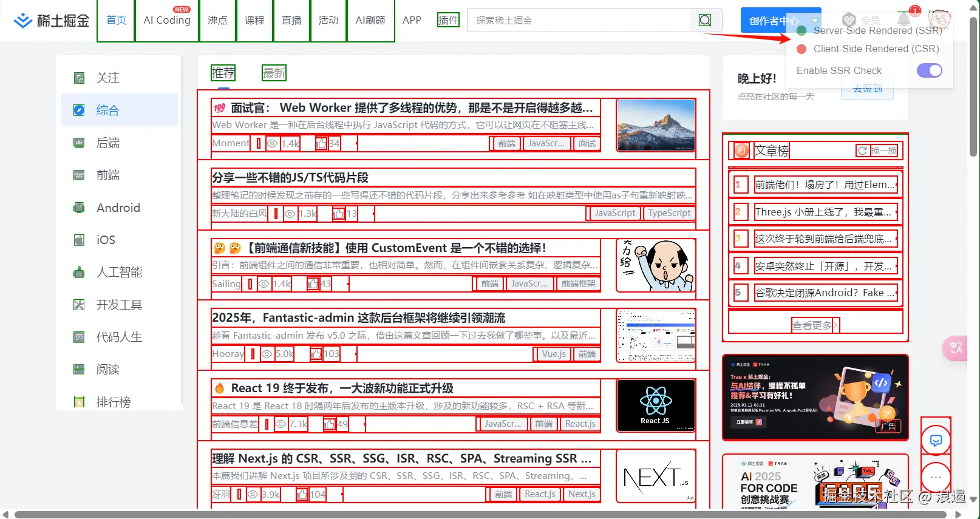Click the Vue.js tag on Fantastic-admin article

554,354
